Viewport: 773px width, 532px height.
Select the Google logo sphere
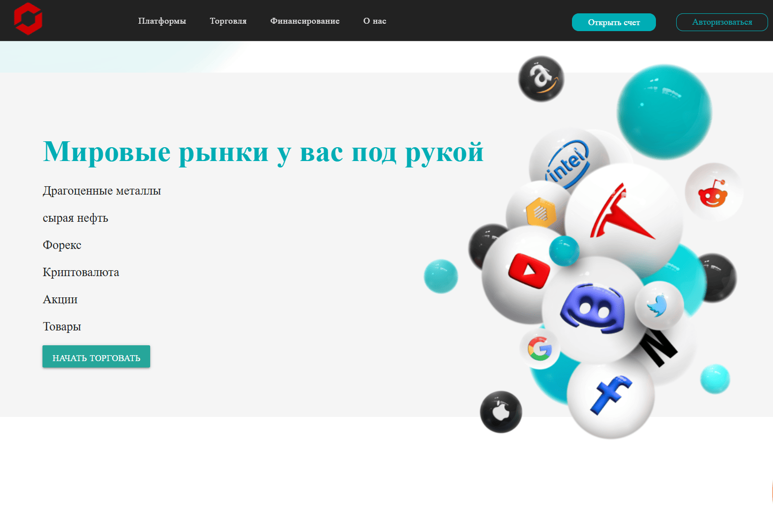(x=539, y=348)
